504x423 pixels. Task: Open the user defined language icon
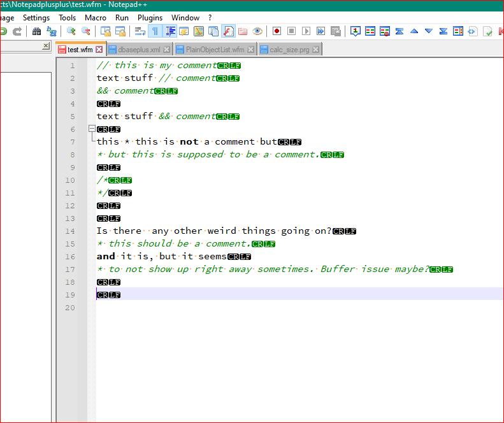coord(184,31)
